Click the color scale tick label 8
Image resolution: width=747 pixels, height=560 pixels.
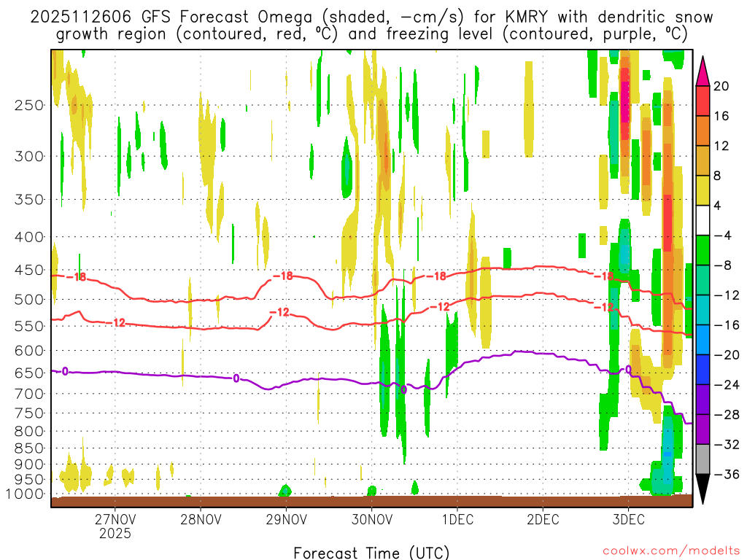tap(717, 176)
